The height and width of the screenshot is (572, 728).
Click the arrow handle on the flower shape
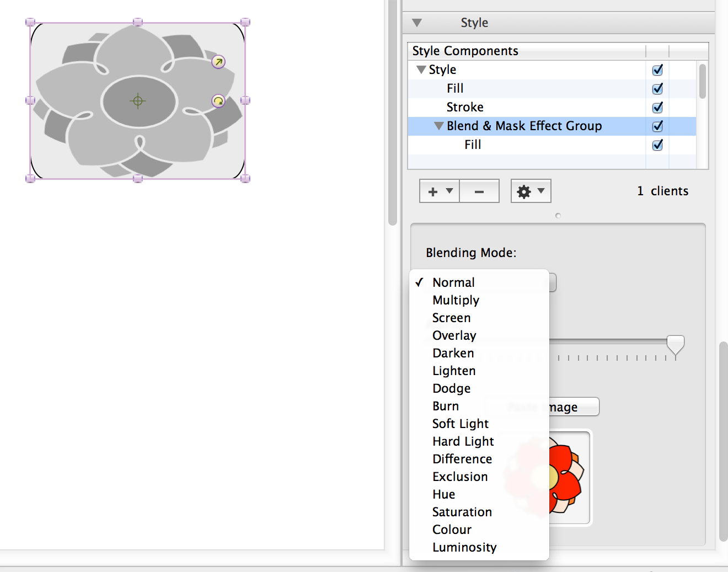coord(219,62)
